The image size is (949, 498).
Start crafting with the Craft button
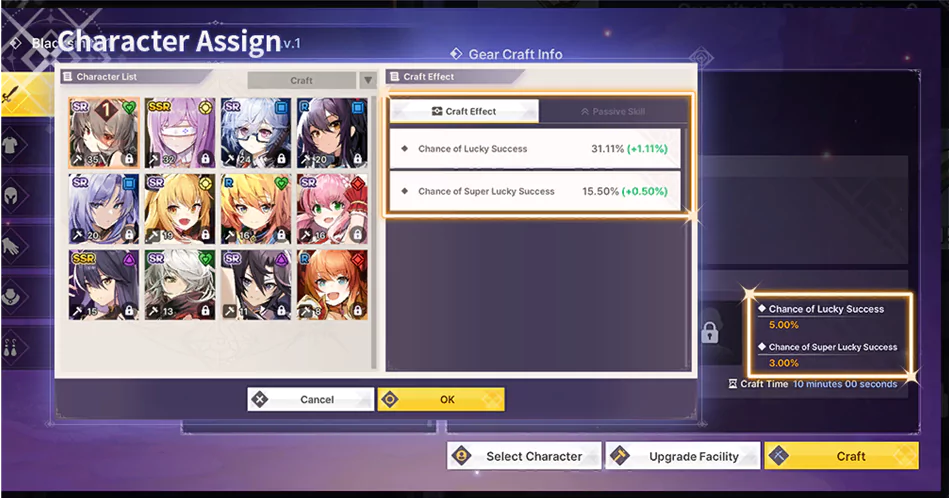pos(842,456)
